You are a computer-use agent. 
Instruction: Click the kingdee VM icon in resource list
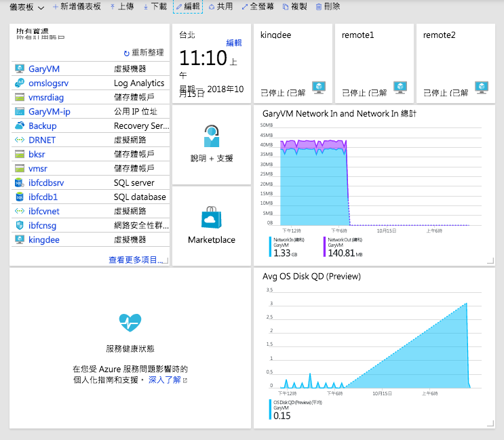[20, 239]
